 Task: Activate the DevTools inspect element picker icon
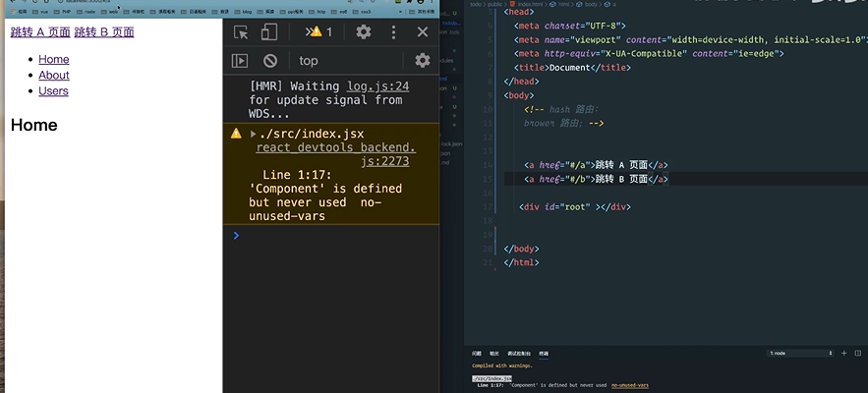241,32
